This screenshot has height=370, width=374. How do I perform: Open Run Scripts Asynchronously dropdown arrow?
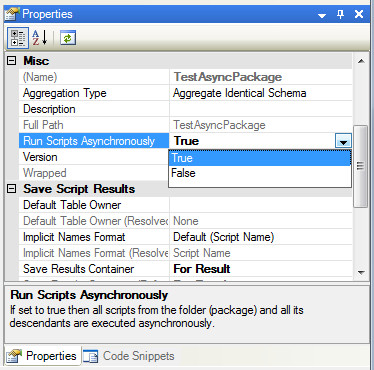coord(343,141)
